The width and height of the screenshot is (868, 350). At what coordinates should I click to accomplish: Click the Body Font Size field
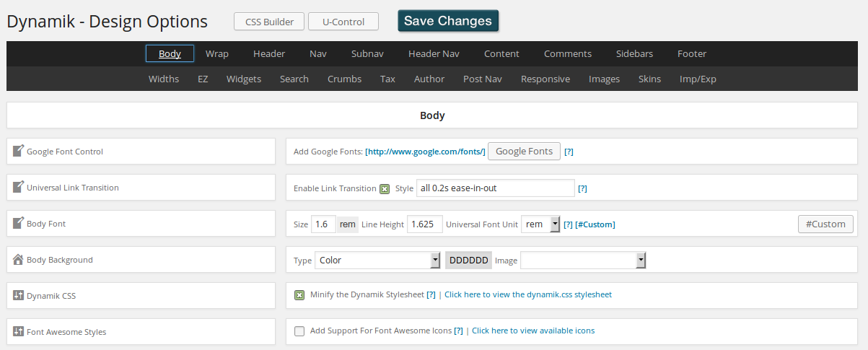[323, 224]
